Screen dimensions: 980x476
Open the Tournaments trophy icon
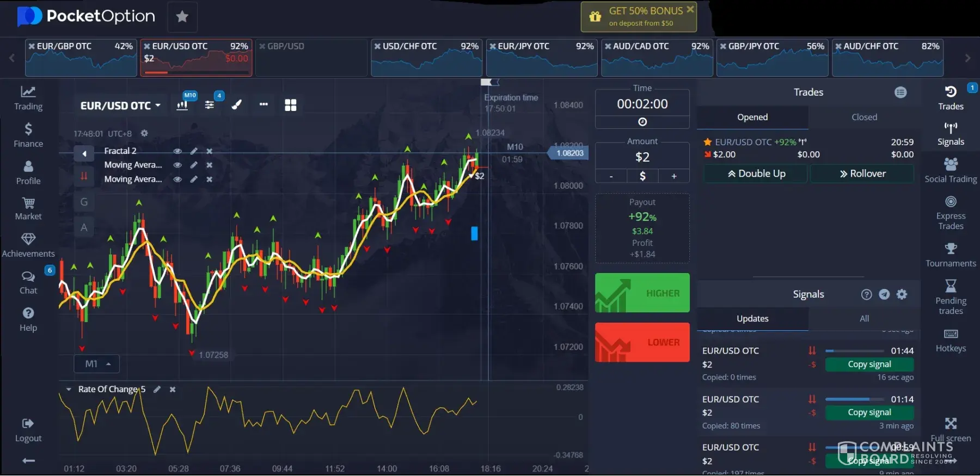click(951, 255)
